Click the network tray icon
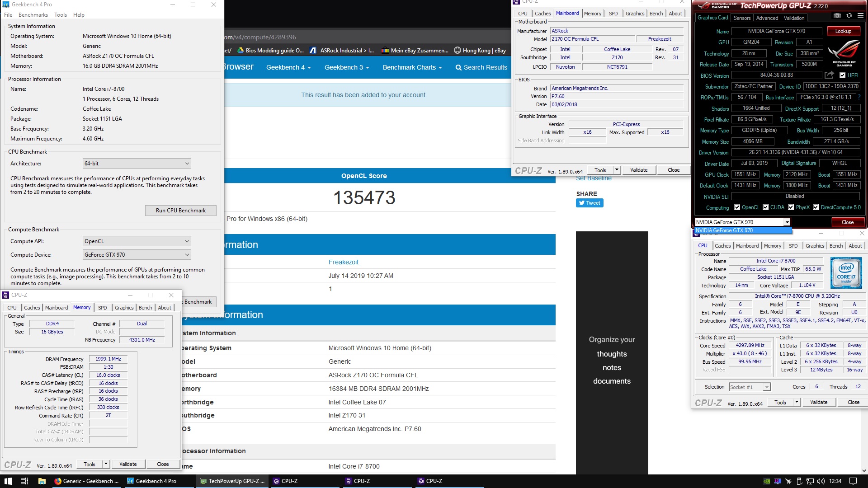Viewport: 868px width, 488px height. 810,481
